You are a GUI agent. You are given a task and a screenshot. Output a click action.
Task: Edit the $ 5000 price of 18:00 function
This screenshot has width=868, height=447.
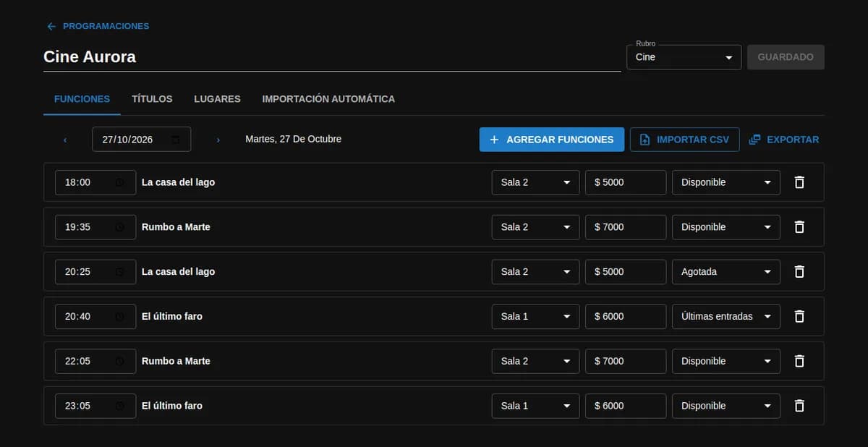click(626, 182)
